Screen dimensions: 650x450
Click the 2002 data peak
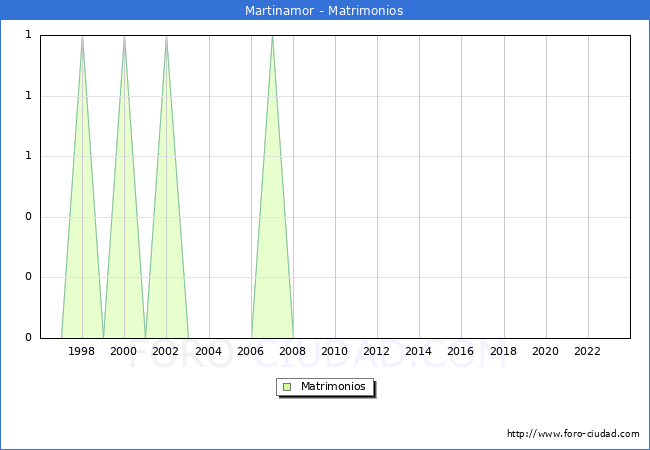[166, 37]
